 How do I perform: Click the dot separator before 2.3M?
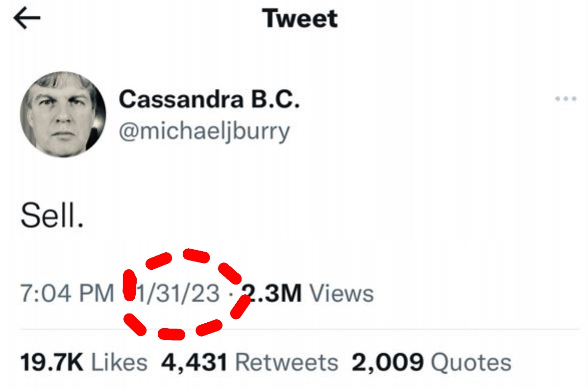(x=230, y=294)
